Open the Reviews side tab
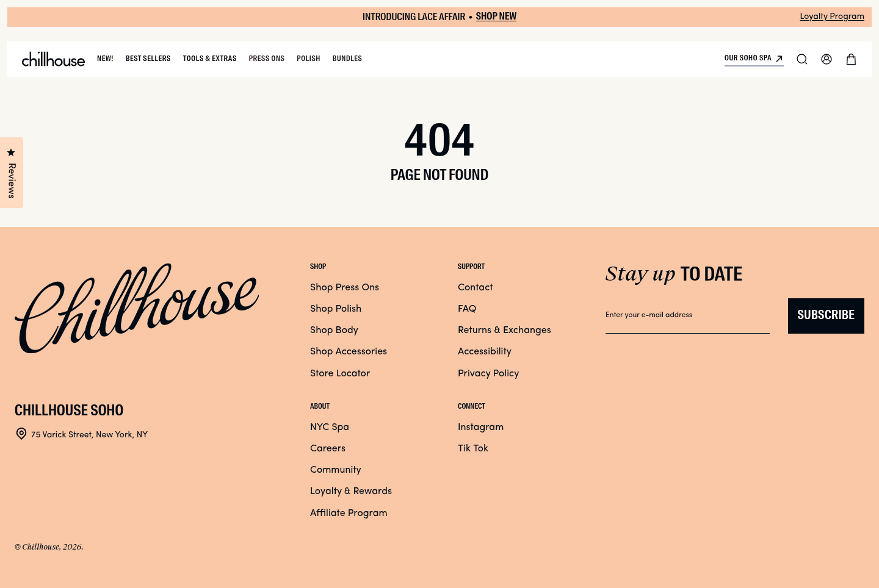The image size is (879, 588). point(12,173)
